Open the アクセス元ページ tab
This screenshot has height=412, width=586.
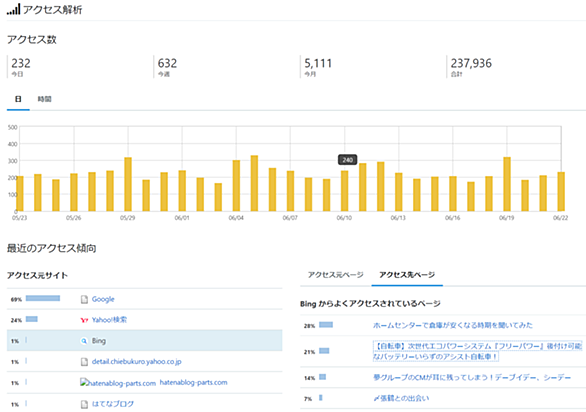click(336, 275)
